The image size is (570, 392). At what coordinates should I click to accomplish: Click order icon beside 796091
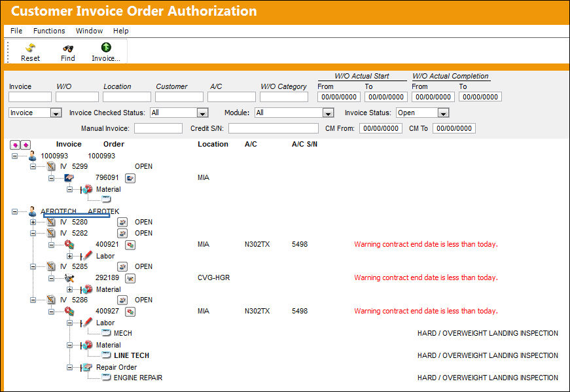(x=69, y=178)
